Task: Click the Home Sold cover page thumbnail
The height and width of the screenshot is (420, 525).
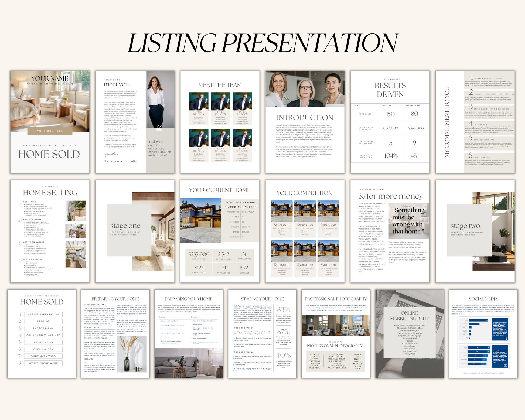Action: pos(50,122)
